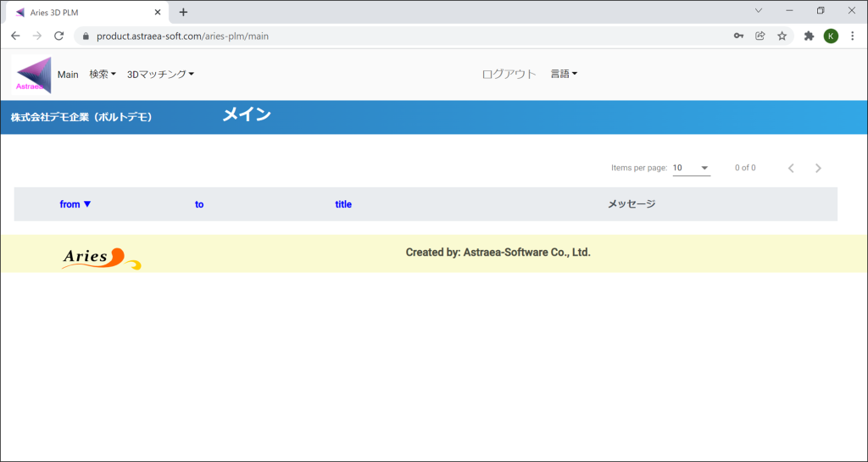868x462 pixels.
Task: Sort by the title column
Action: [343, 204]
